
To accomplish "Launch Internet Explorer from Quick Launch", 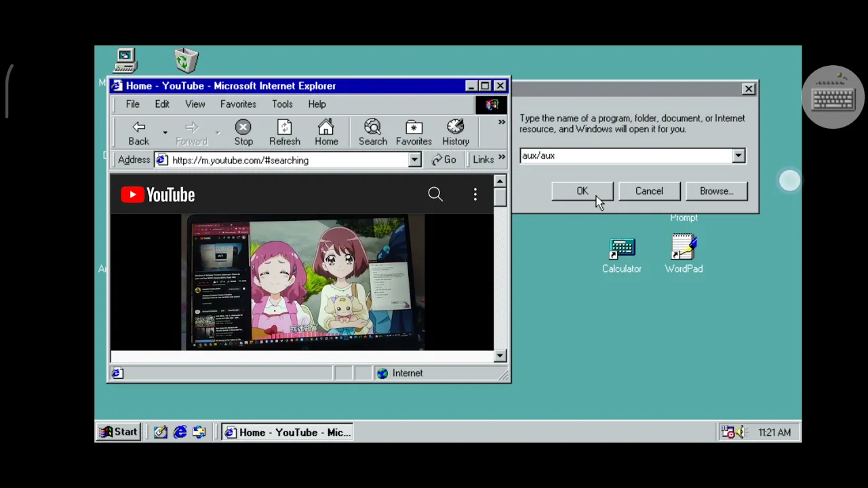I will click(x=180, y=432).
